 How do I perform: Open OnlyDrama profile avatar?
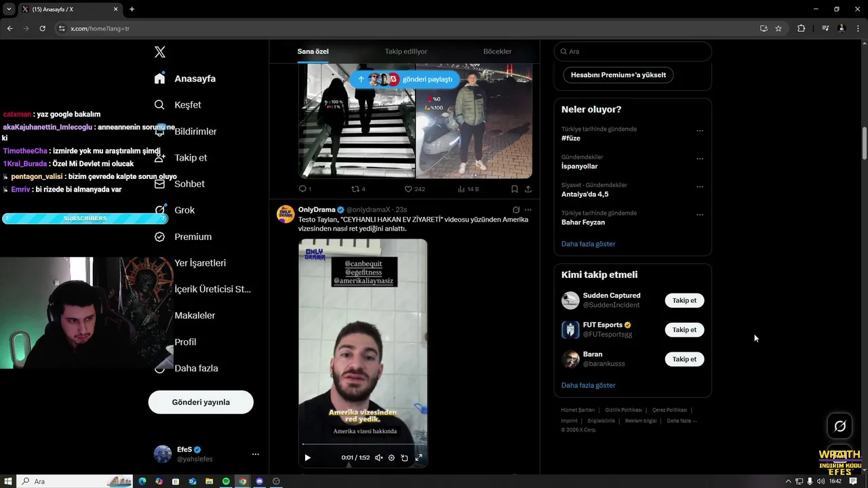(285, 214)
